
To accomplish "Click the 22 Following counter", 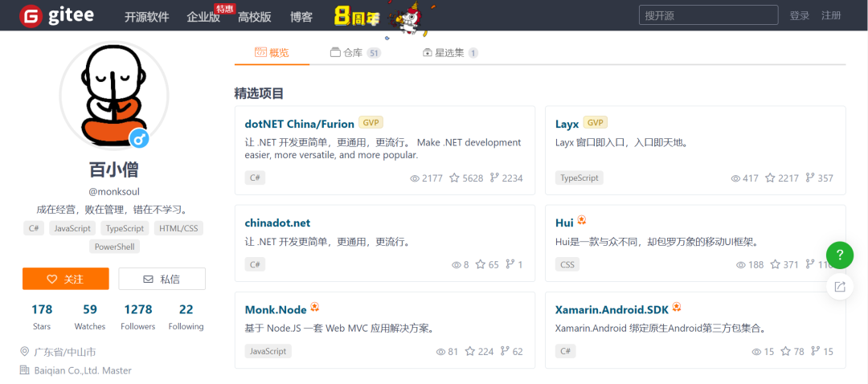I will click(186, 317).
